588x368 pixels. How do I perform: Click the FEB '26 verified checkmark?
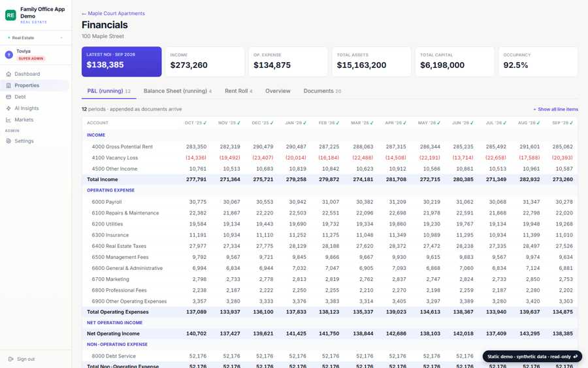338,123
